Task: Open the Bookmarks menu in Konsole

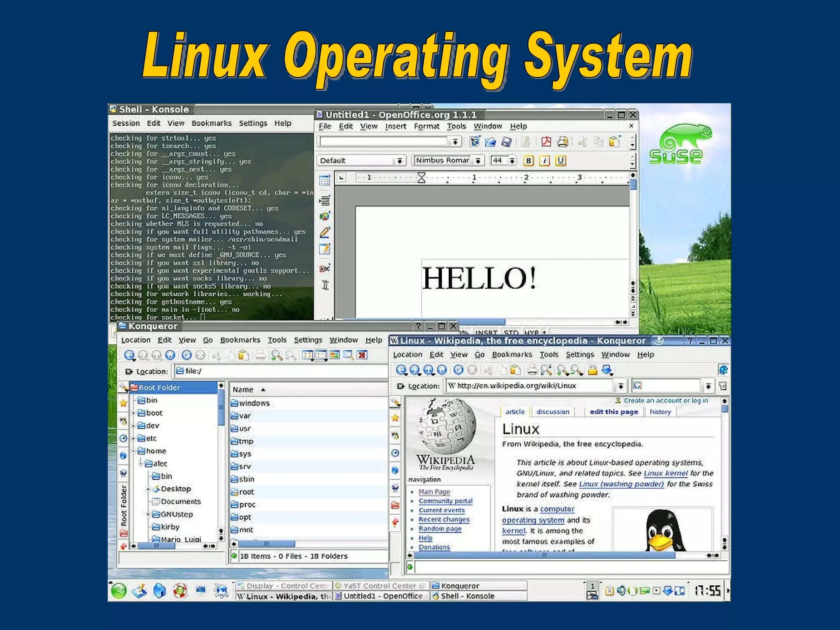Action: [x=212, y=123]
